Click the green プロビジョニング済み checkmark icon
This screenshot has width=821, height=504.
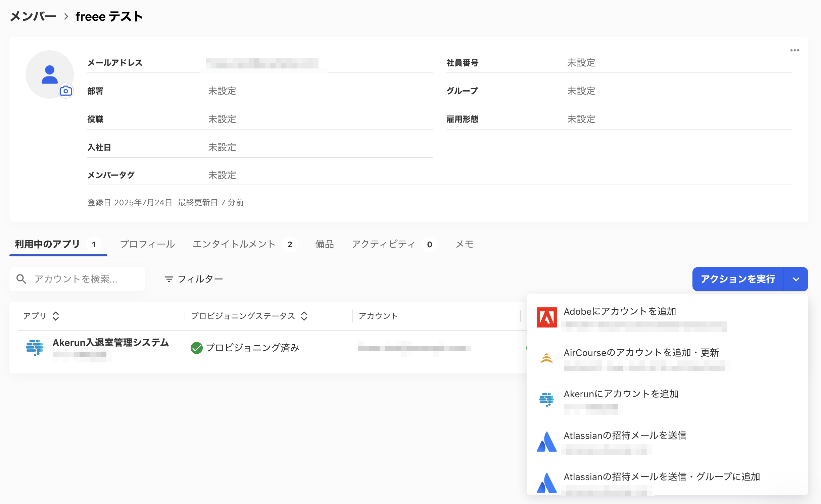click(x=197, y=348)
